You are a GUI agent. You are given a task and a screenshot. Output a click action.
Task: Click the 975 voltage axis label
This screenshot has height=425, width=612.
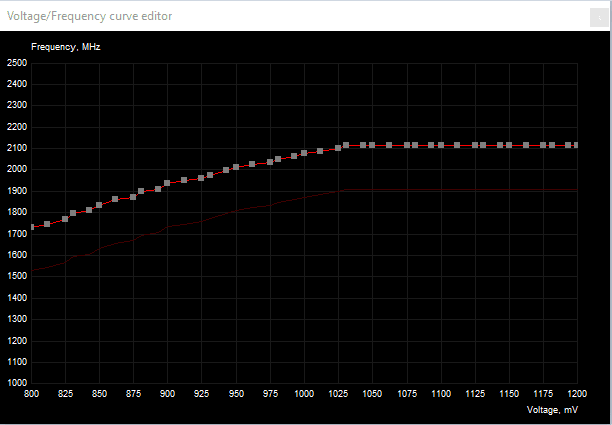[270, 394]
